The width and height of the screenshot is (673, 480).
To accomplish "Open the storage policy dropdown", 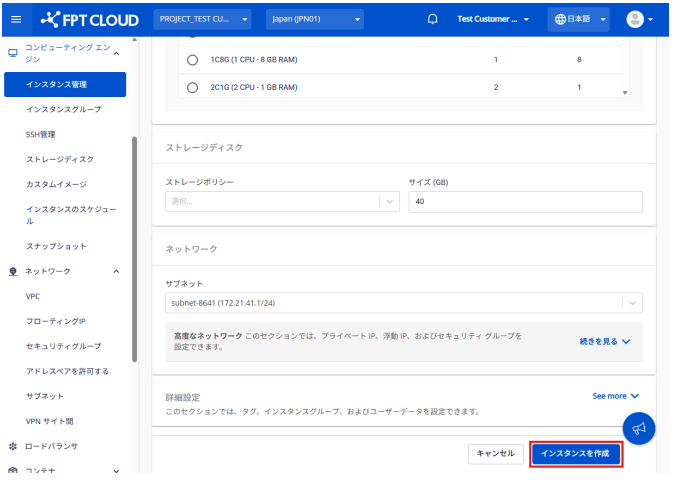I will 282,201.
